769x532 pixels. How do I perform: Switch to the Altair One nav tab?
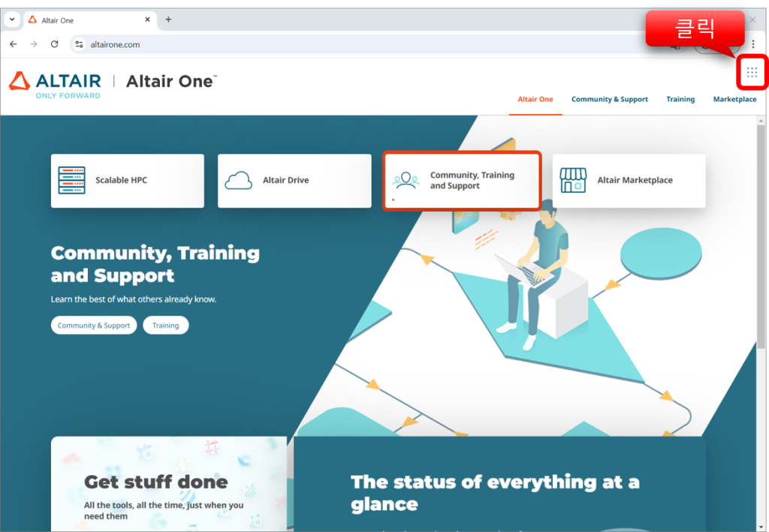[535, 99]
